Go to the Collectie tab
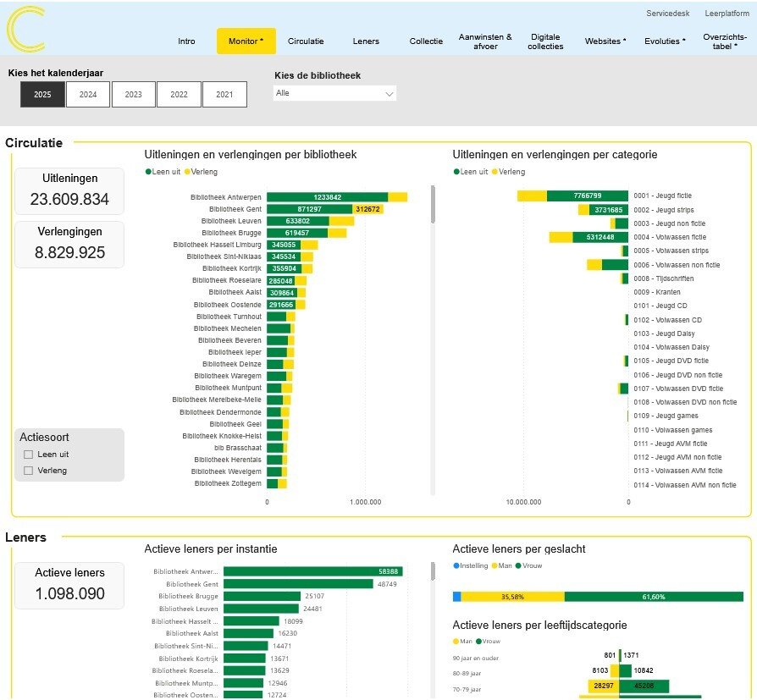Viewport: 757px width, 700px height. coord(426,41)
